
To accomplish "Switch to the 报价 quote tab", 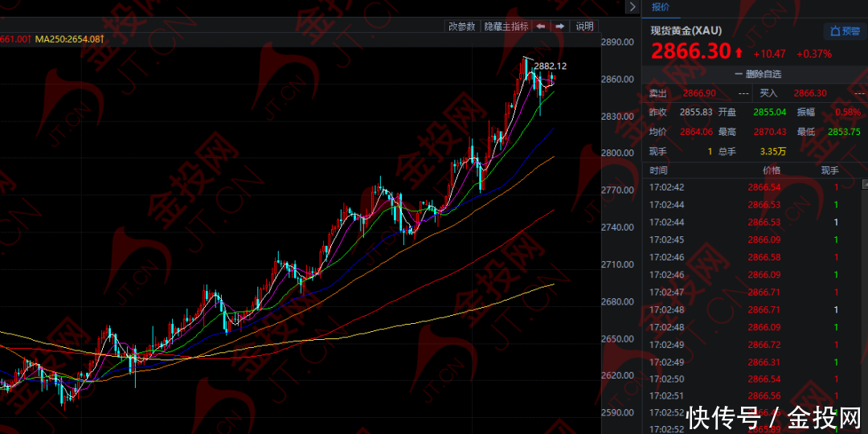I will pos(660,7).
